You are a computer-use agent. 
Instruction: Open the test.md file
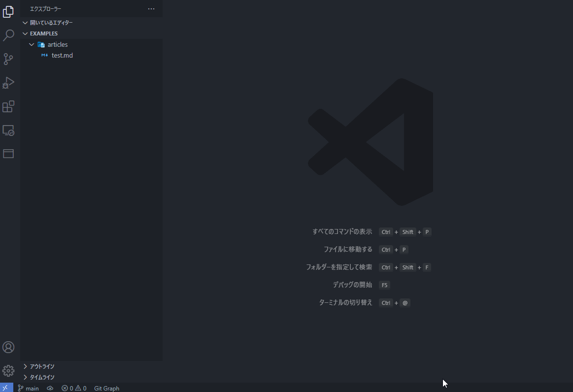pos(91,56)
